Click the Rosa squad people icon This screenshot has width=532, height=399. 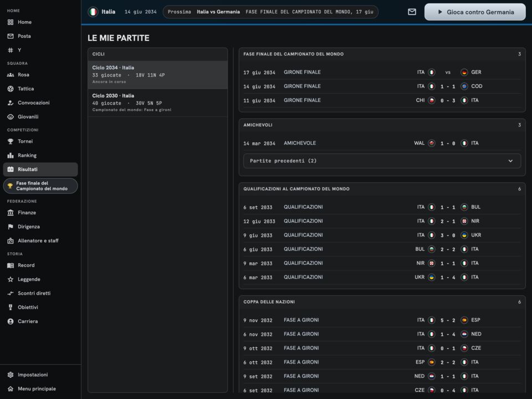click(x=11, y=75)
